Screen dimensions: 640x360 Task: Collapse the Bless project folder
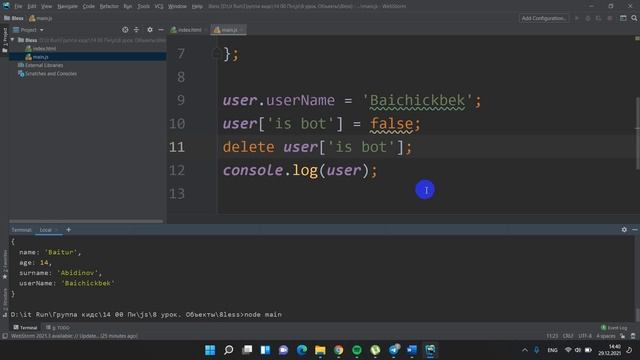(x=13, y=40)
